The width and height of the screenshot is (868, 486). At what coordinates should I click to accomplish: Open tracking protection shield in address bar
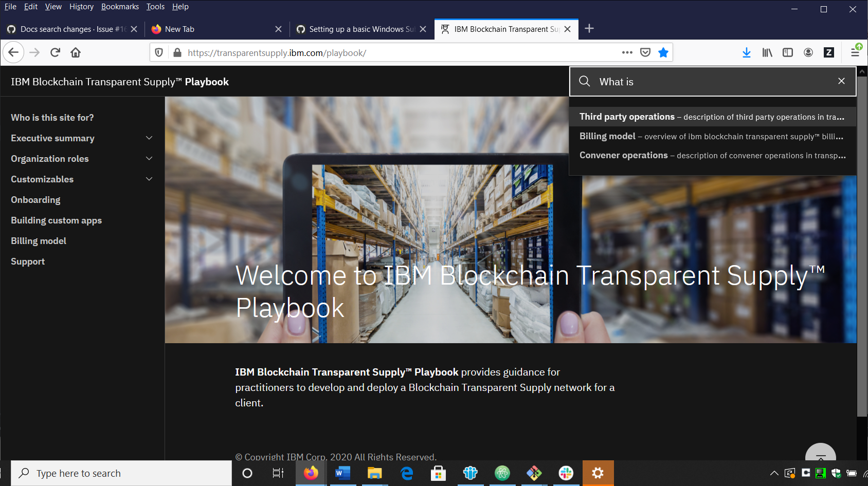(x=159, y=52)
